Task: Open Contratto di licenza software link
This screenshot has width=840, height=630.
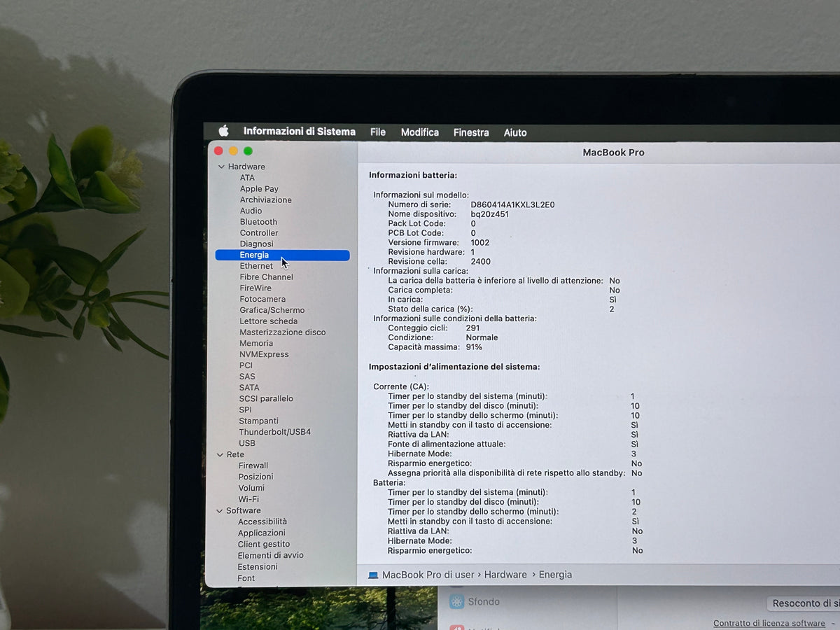Action: 769,624
